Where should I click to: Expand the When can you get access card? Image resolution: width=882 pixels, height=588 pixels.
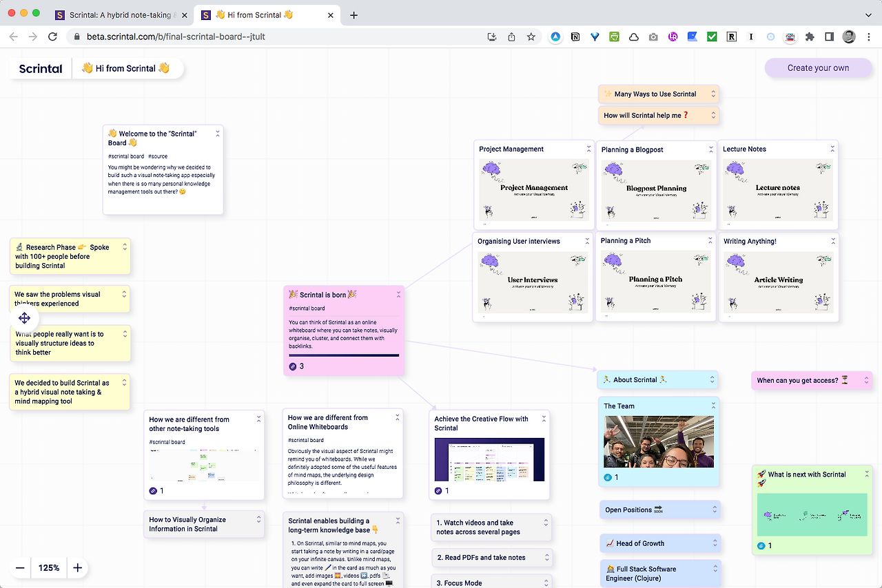tap(866, 380)
